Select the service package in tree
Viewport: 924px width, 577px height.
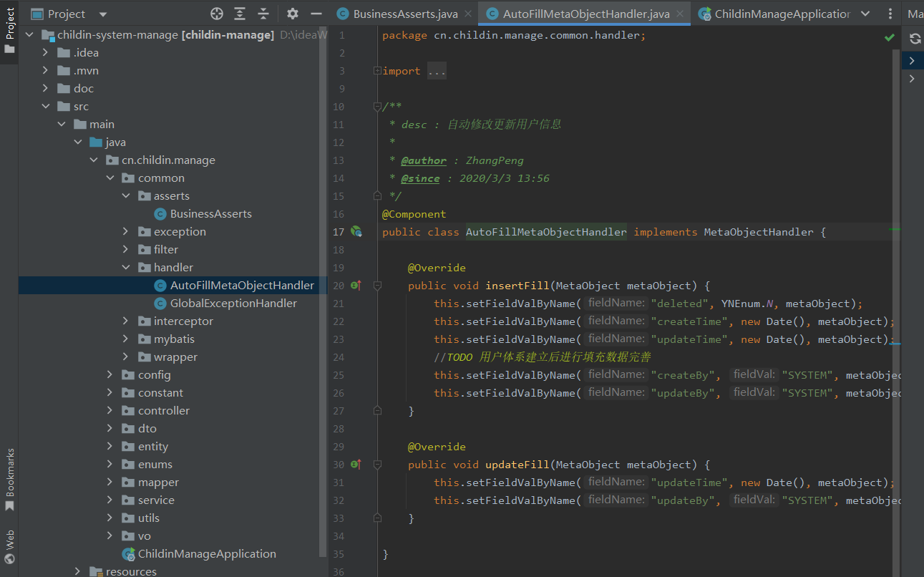coord(156,500)
